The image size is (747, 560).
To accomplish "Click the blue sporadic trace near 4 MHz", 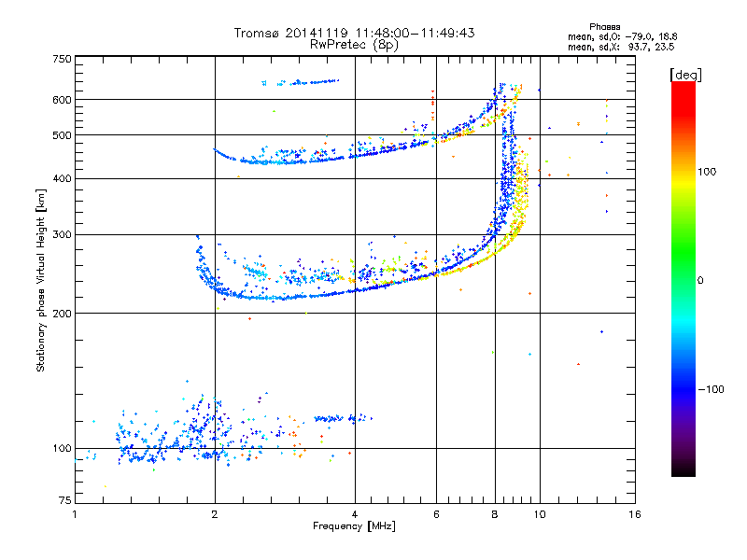I will [343, 418].
